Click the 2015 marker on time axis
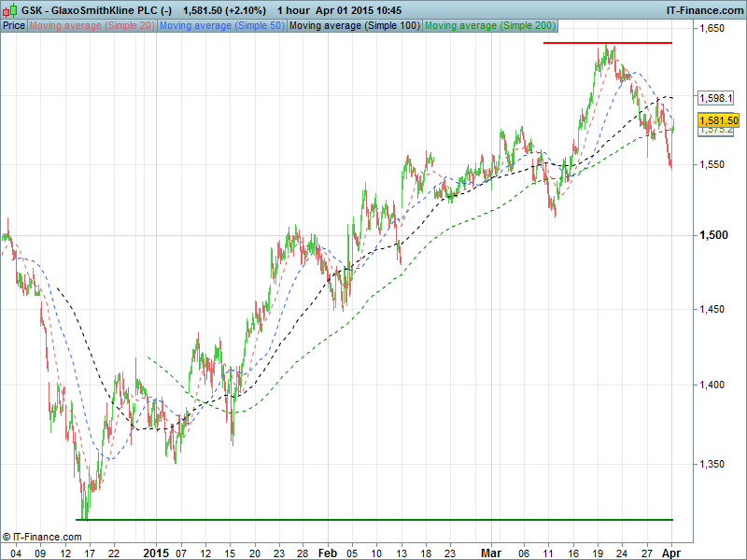Viewport: 747px width, 560px height. [x=156, y=552]
